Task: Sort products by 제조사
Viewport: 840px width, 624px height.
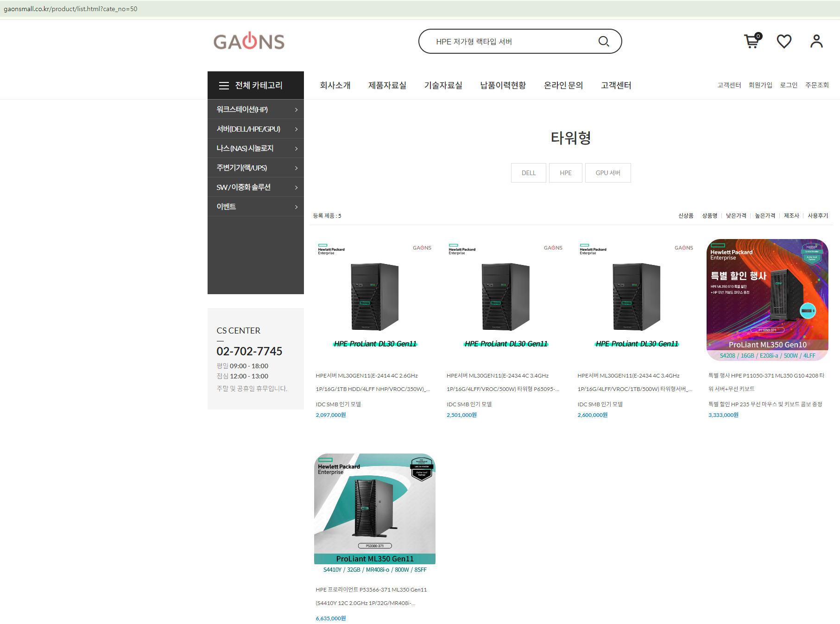Action: pos(791,216)
